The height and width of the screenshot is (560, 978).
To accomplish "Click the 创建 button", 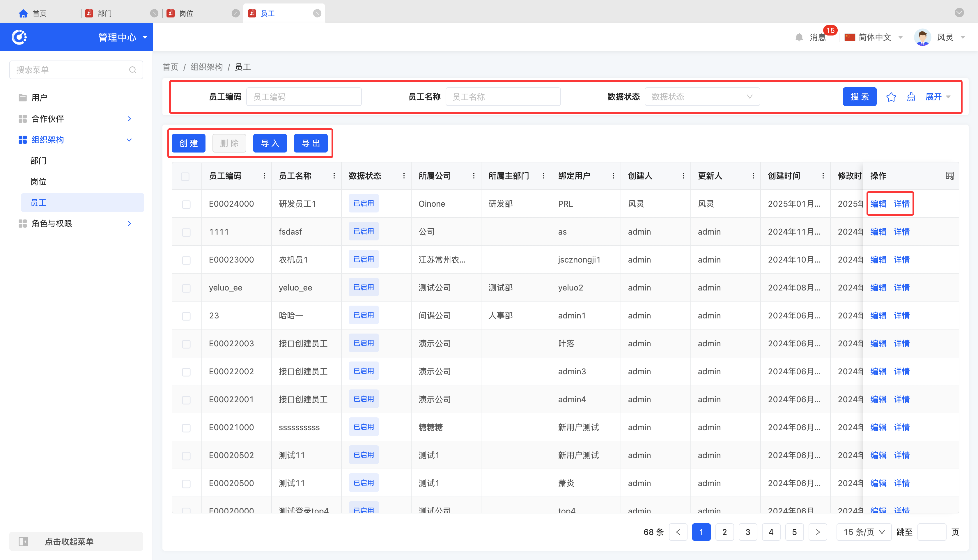I will [x=188, y=143].
